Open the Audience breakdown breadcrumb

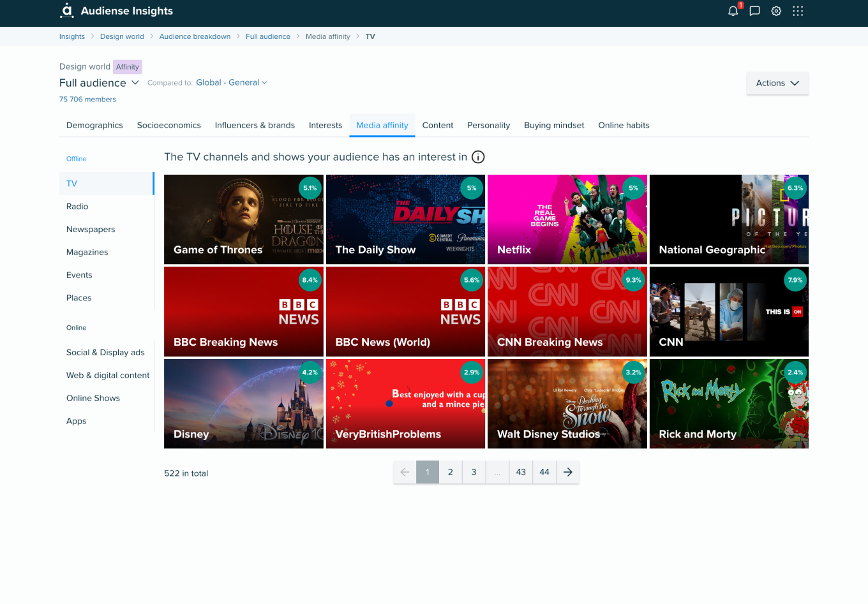195,36
